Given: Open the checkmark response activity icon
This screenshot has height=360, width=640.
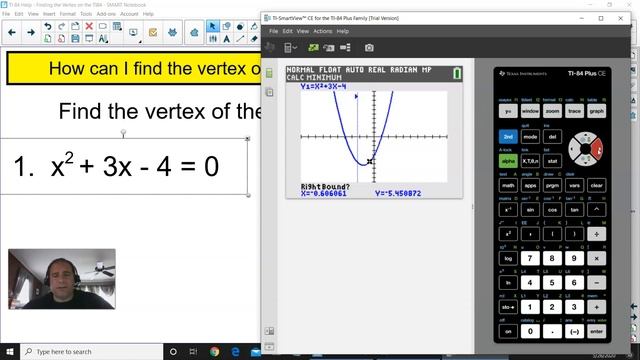Looking at the screenshot, I should point(153,32).
